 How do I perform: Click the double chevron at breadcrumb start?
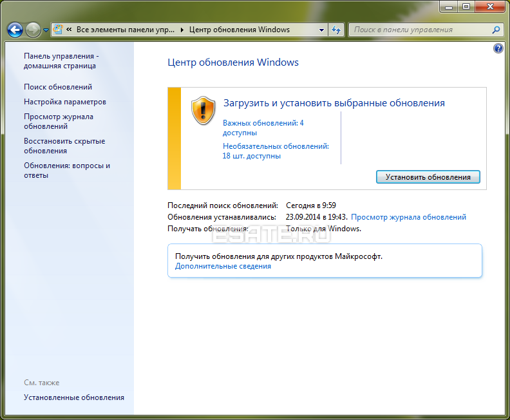click(69, 30)
